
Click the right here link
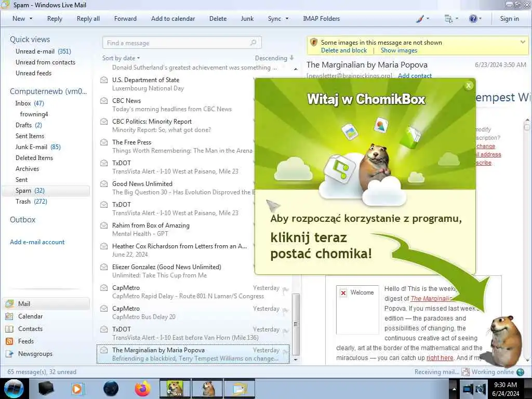(440, 357)
